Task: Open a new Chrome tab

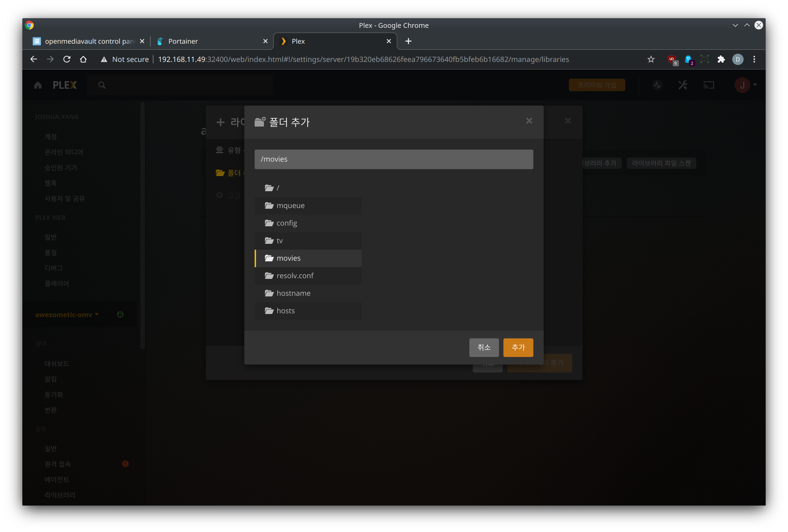Action: coord(408,41)
